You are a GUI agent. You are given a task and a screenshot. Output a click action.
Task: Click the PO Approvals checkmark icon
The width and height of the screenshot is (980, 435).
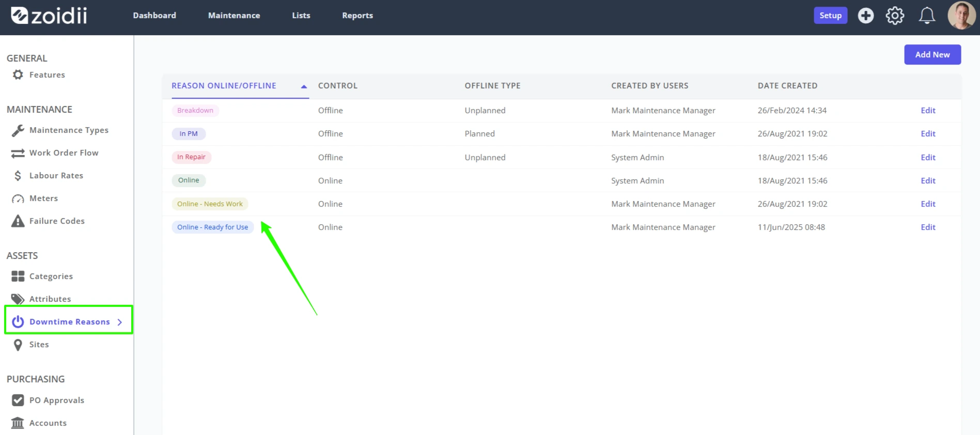18,400
